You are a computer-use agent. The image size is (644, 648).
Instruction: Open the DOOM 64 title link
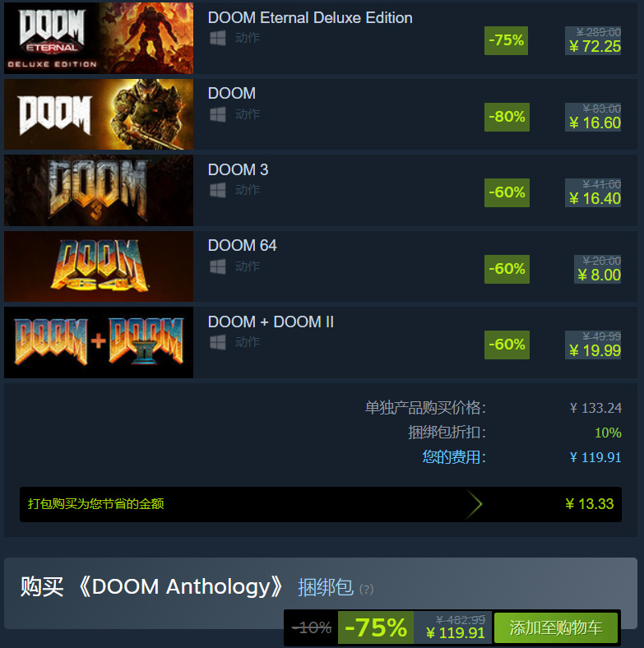click(x=243, y=246)
